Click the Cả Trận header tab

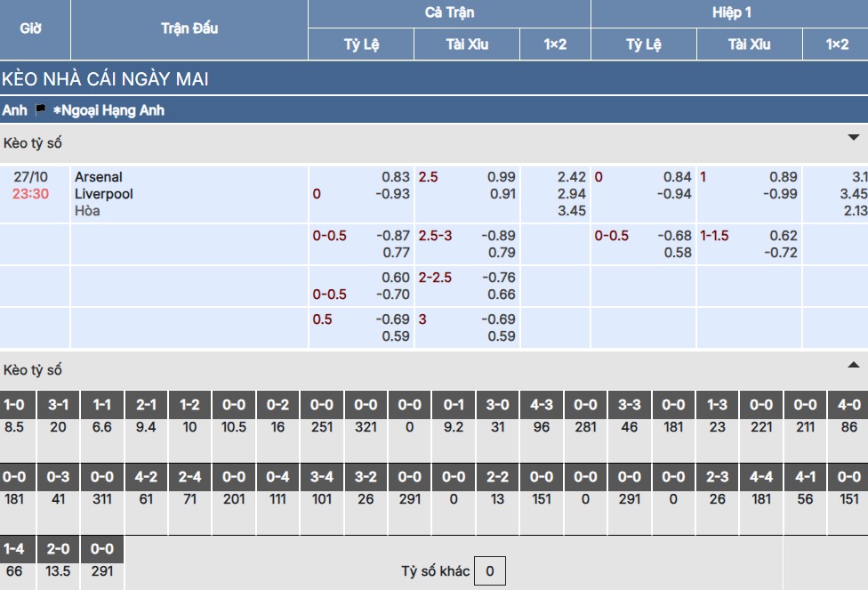pyautogui.click(x=449, y=13)
